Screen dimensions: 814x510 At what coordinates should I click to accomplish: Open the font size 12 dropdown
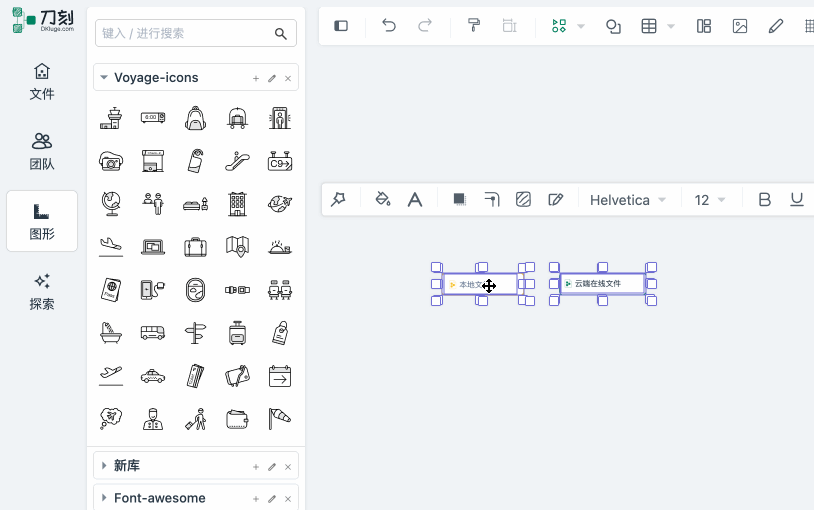click(710, 200)
